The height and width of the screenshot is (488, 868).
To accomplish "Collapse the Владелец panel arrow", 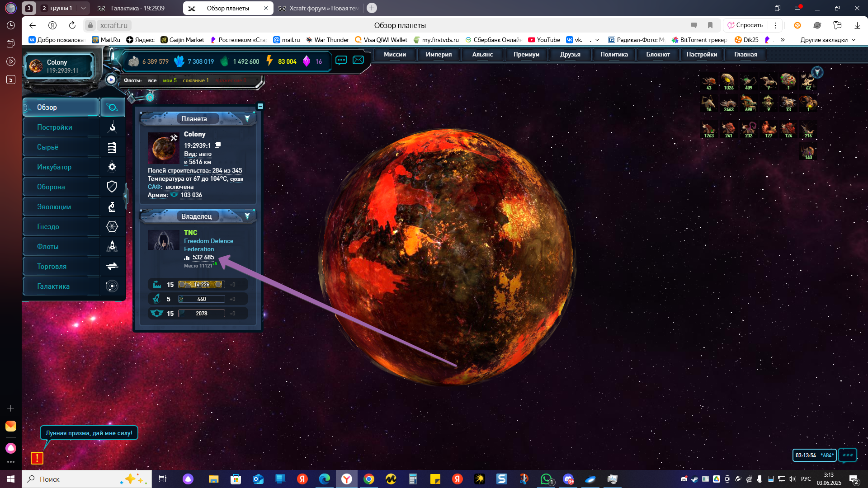I will (247, 216).
